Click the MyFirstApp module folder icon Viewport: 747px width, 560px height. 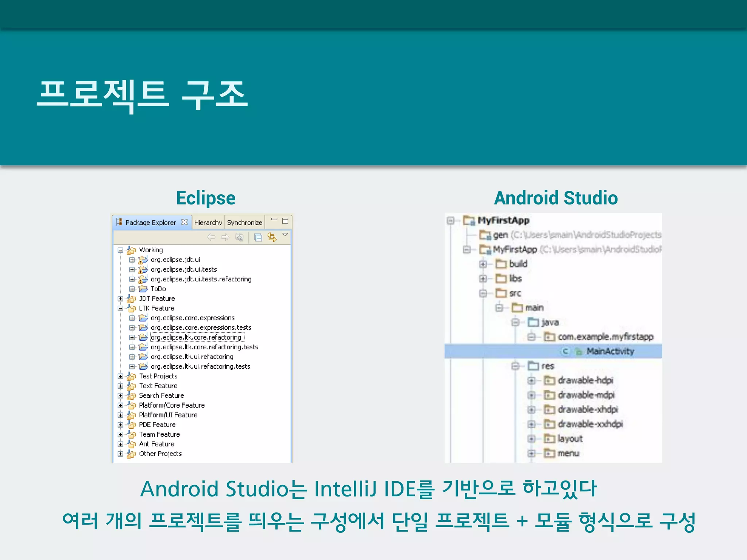(485, 250)
